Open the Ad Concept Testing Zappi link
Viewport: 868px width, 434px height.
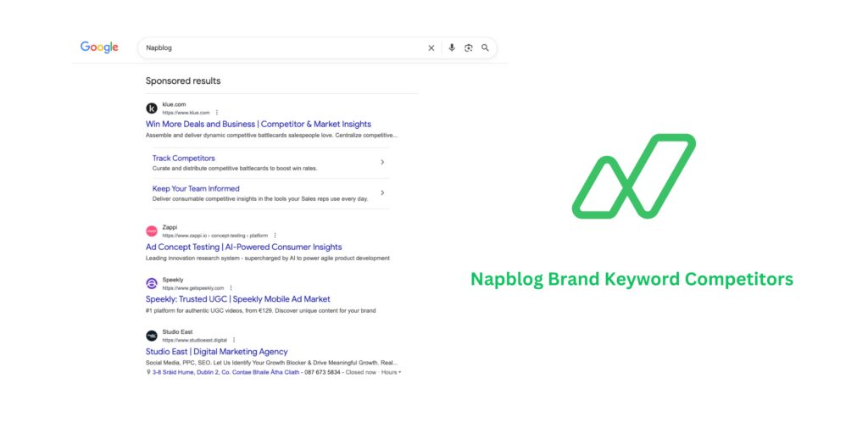coord(243,247)
